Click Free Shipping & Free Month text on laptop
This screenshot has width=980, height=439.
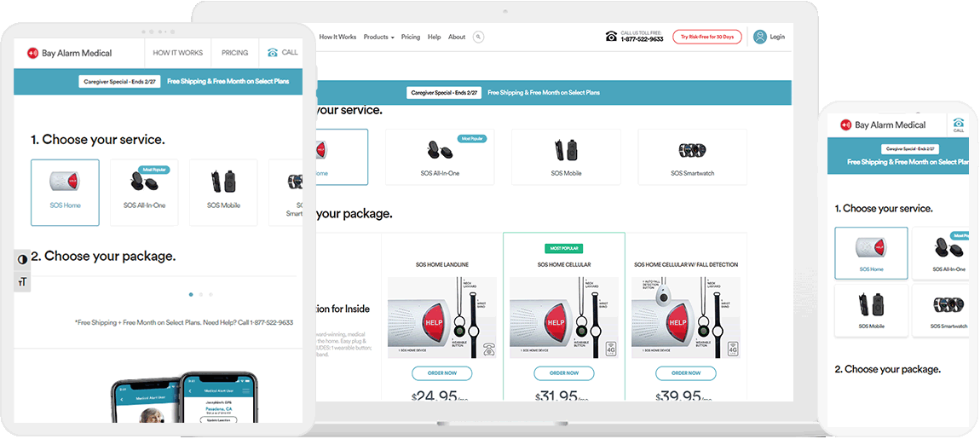(544, 93)
